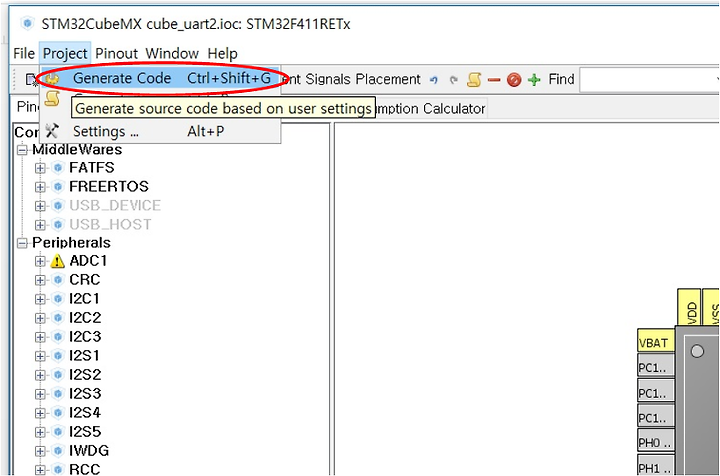Select the VBAT pin on chip
This screenshot has height=476, width=720.
pyautogui.click(x=656, y=342)
